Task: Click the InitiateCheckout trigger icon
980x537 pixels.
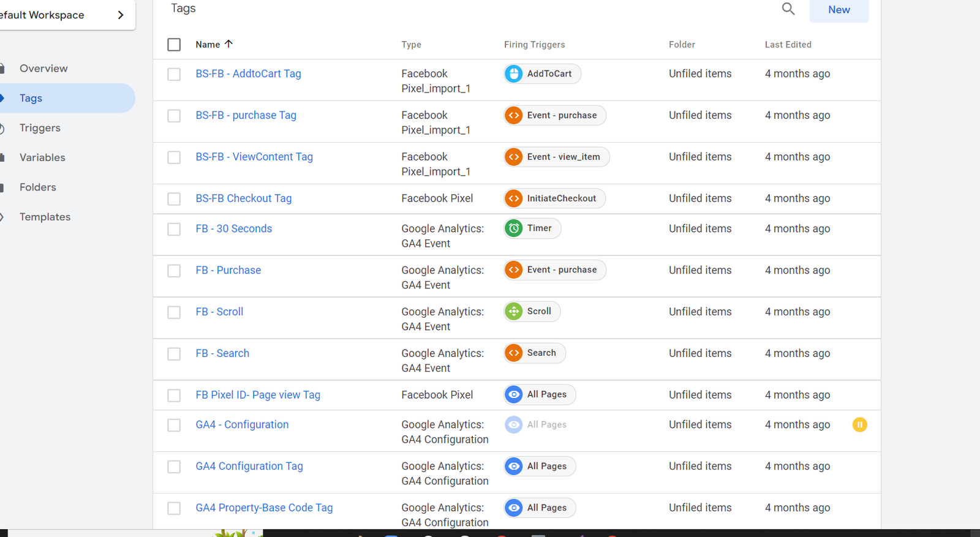Action: coord(514,199)
